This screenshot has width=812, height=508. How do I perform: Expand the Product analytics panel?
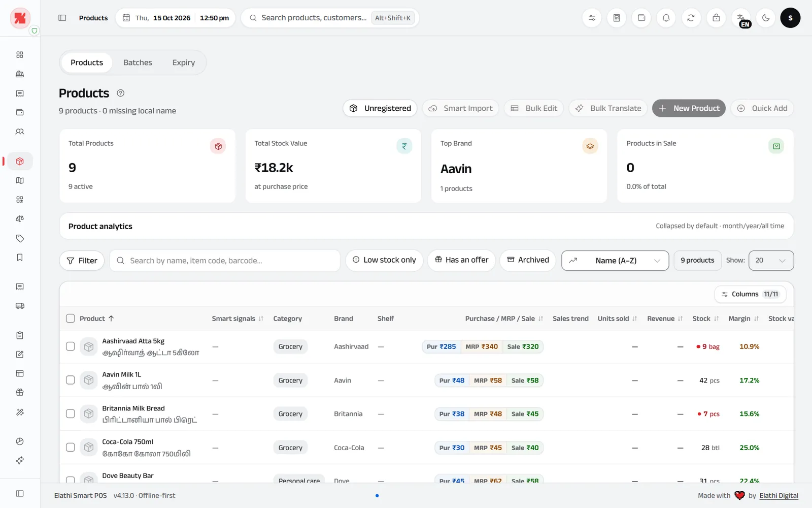point(426,226)
